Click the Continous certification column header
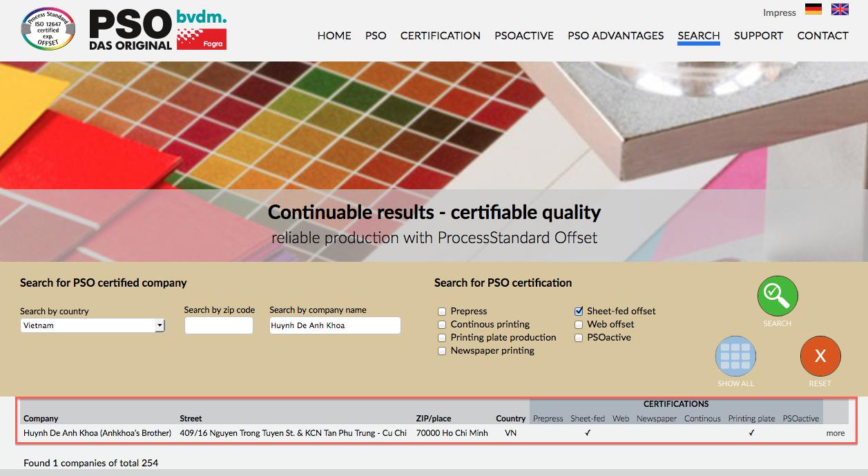The height and width of the screenshot is (476, 868). click(703, 419)
